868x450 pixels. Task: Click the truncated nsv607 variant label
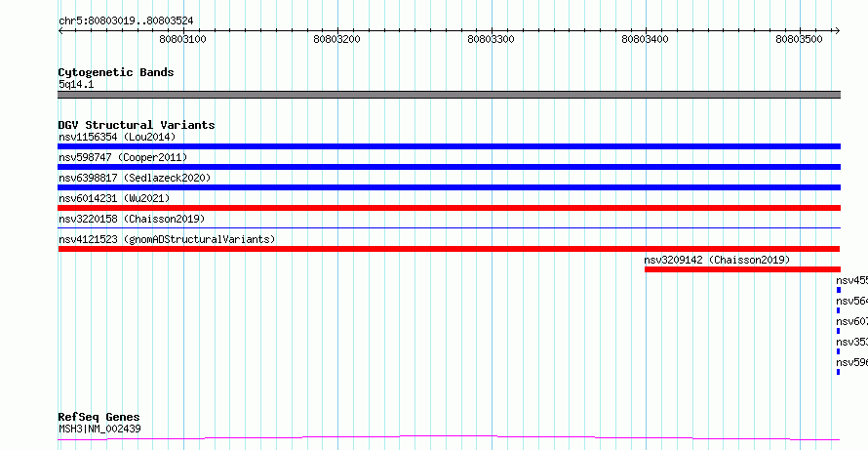coord(852,321)
